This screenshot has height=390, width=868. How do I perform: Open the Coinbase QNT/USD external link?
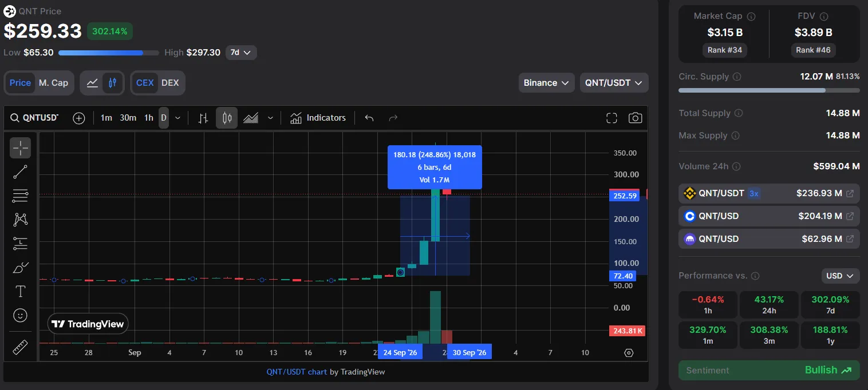coord(850,216)
